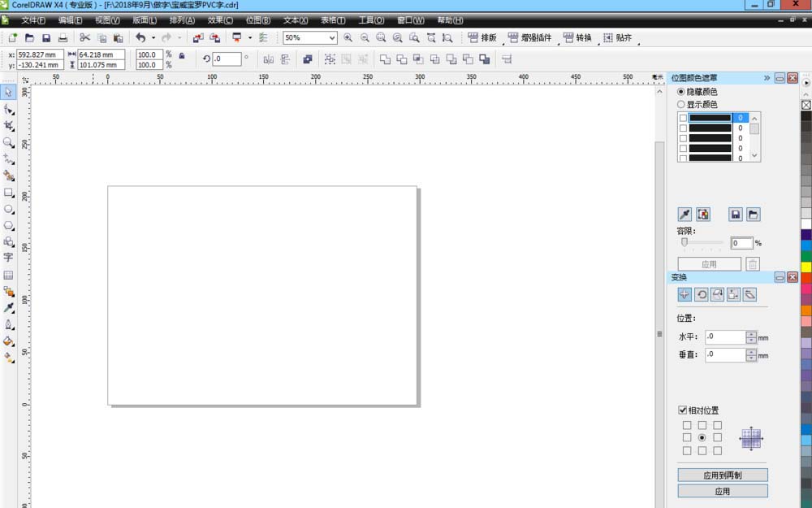This screenshot has height=508, width=812.
Task: Switch transform docker to Rotate
Action: pos(702,294)
